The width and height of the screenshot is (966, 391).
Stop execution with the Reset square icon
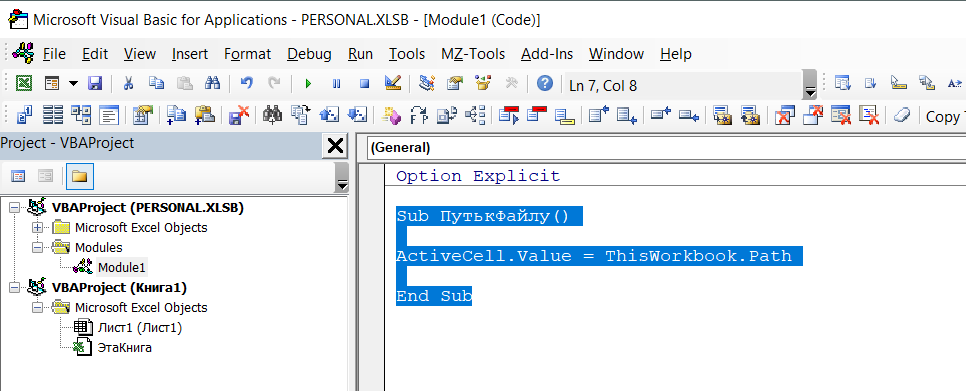pyautogui.click(x=364, y=84)
